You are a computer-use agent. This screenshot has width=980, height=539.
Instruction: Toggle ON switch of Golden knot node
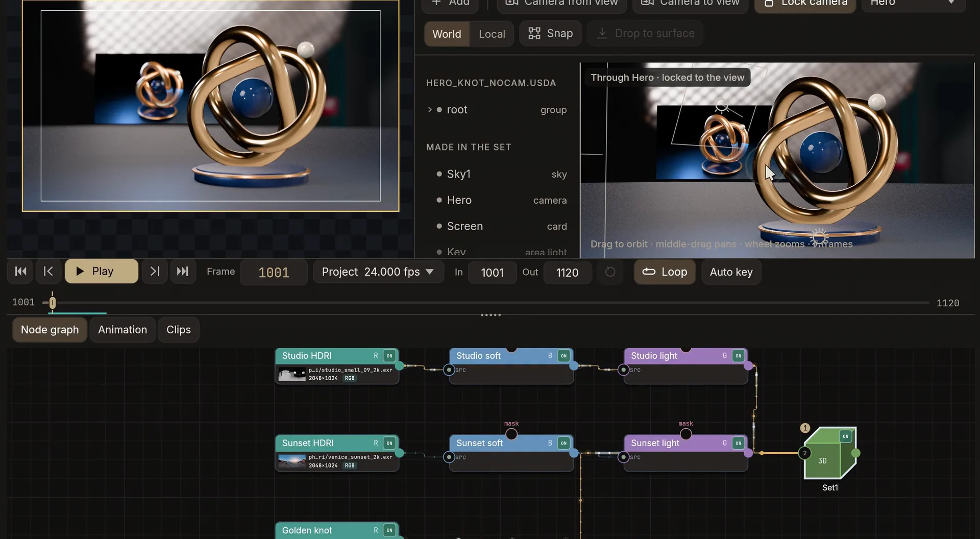389,530
